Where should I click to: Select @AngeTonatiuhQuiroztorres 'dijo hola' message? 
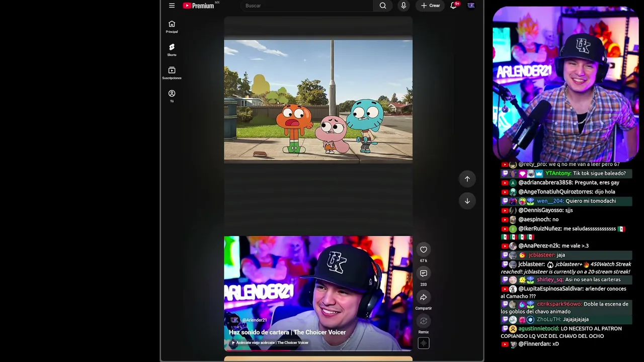[x=558, y=192]
